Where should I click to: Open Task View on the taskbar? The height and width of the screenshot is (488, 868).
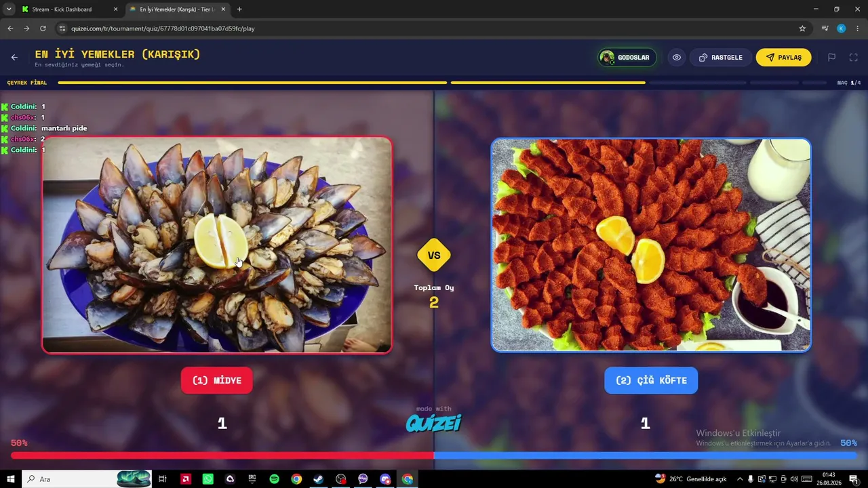coord(163,479)
